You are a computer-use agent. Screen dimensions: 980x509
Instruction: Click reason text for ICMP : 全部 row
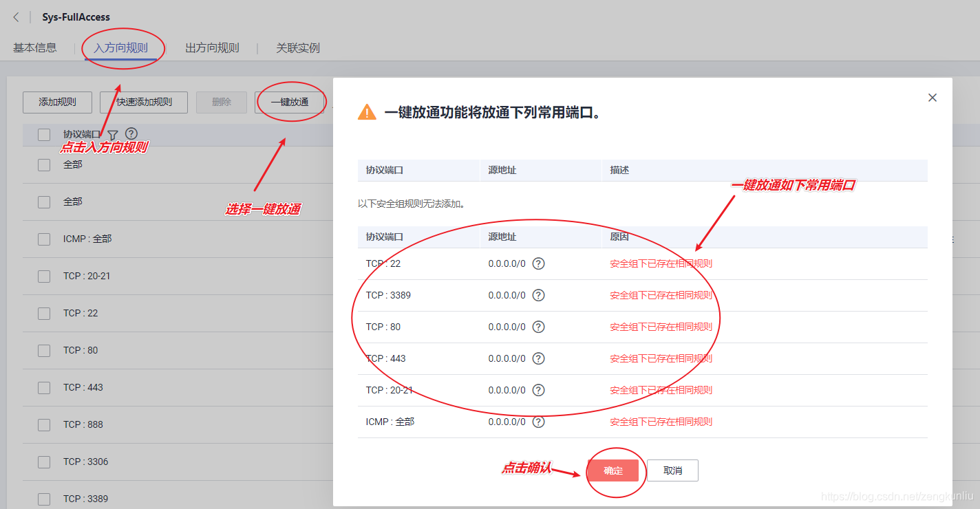coord(661,422)
